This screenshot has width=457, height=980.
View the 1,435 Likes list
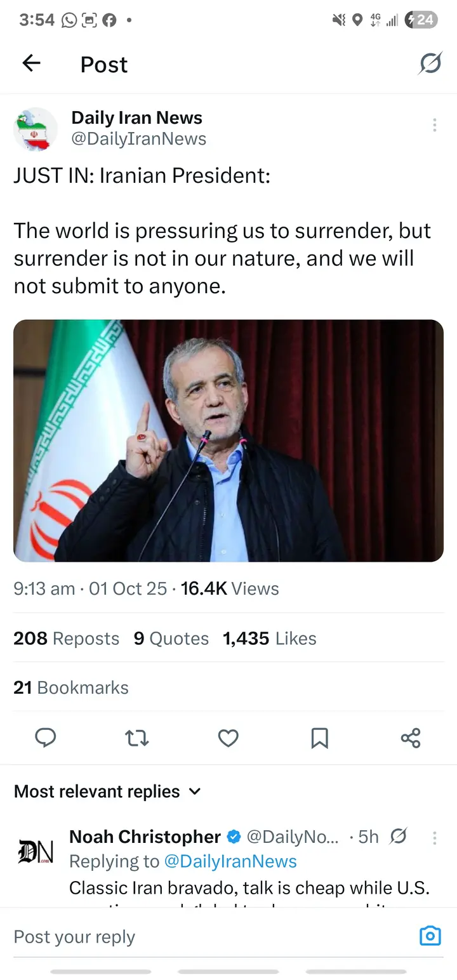(x=269, y=639)
